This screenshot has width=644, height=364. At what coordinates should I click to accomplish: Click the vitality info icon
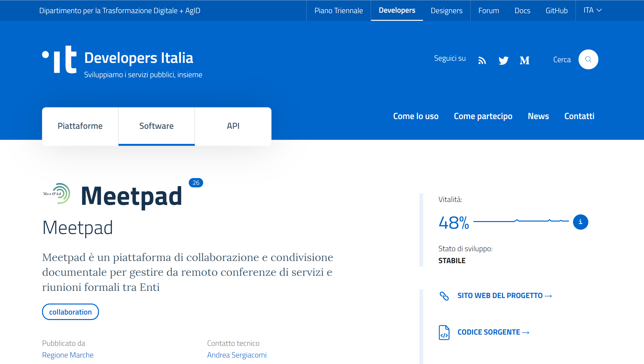click(x=580, y=222)
